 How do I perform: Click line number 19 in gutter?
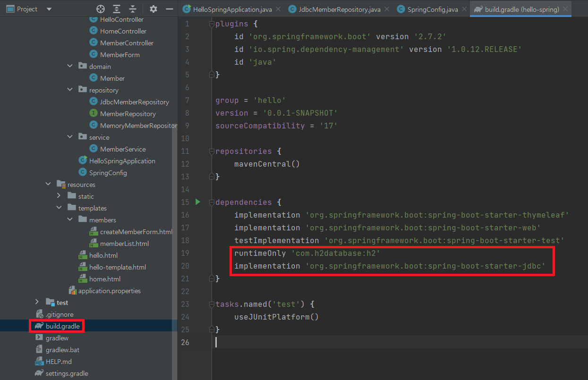pyautogui.click(x=185, y=253)
